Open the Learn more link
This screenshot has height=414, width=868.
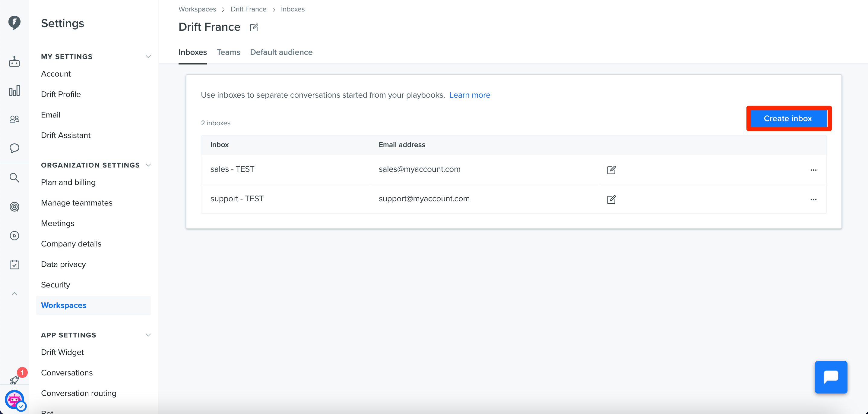(x=470, y=95)
